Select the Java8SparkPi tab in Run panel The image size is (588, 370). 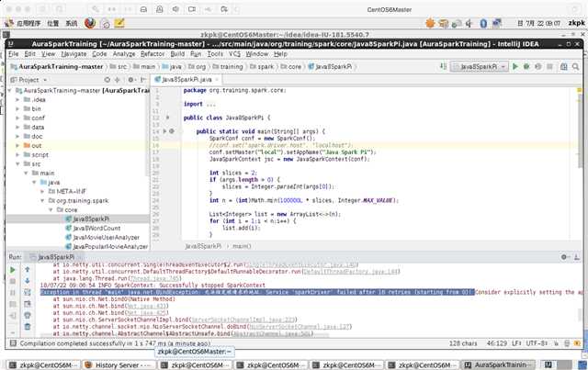point(56,257)
